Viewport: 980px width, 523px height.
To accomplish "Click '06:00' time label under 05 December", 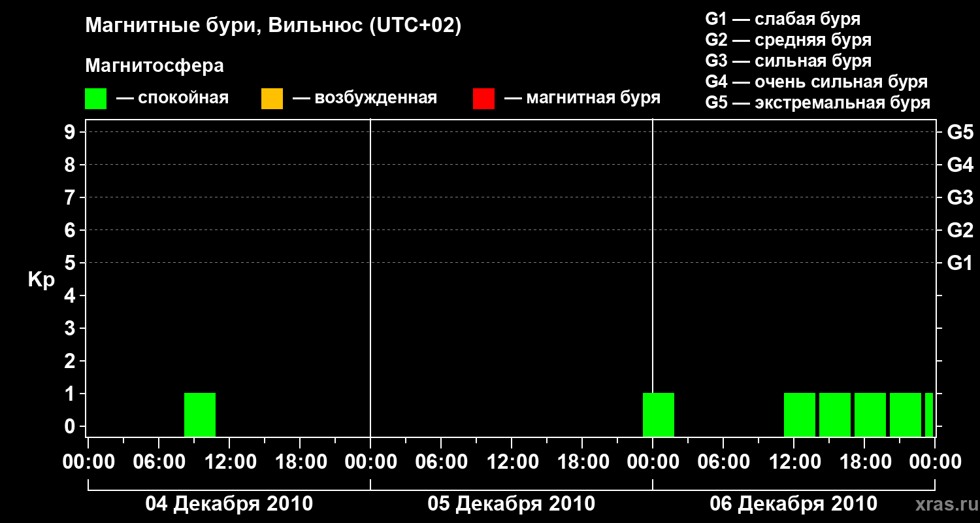I will 441,462.
